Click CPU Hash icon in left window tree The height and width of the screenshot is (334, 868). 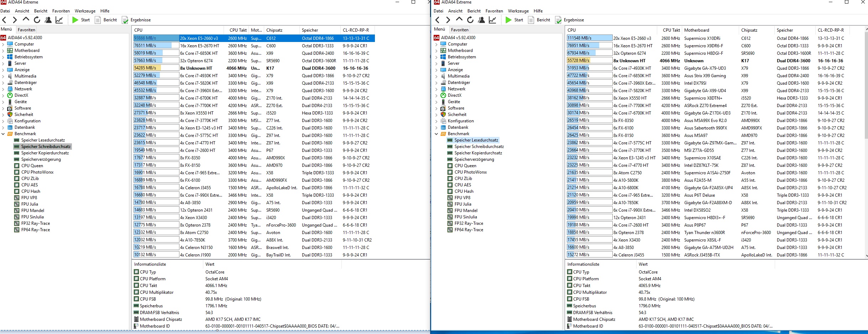pos(17,191)
